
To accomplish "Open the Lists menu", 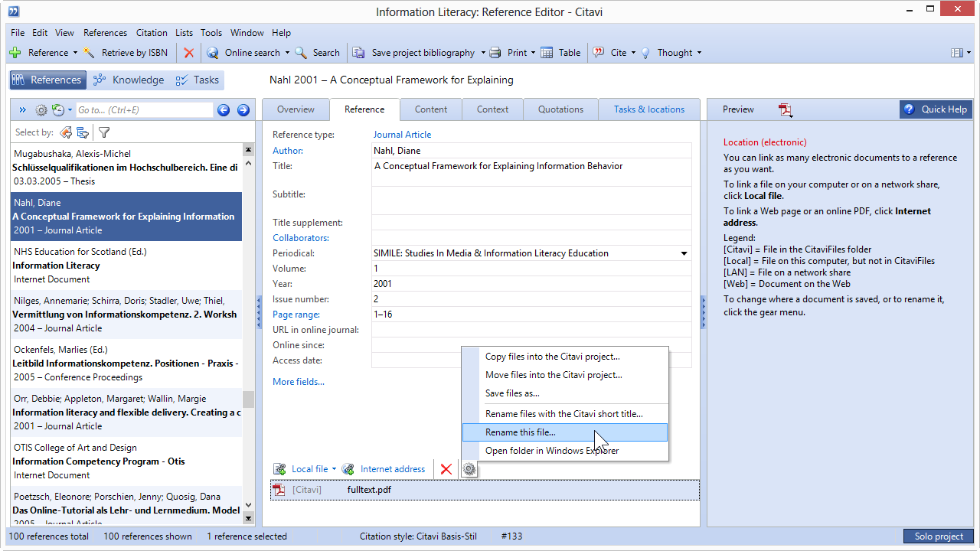I will point(184,33).
